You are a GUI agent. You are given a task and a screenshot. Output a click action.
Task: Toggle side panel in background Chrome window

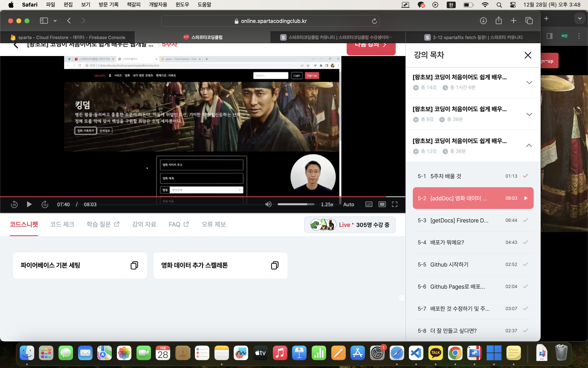click(550, 36)
